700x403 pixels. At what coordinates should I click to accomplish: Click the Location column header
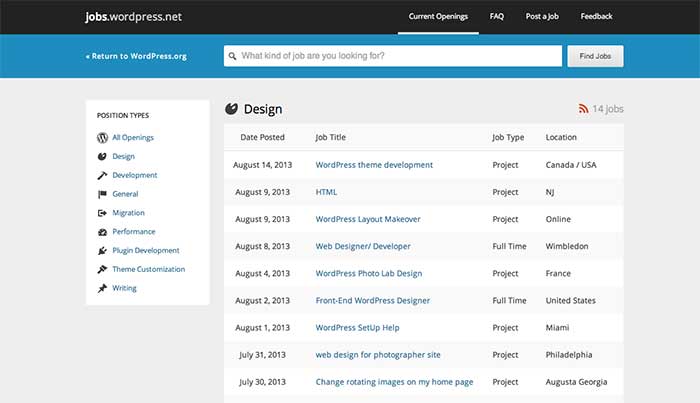(561, 137)
